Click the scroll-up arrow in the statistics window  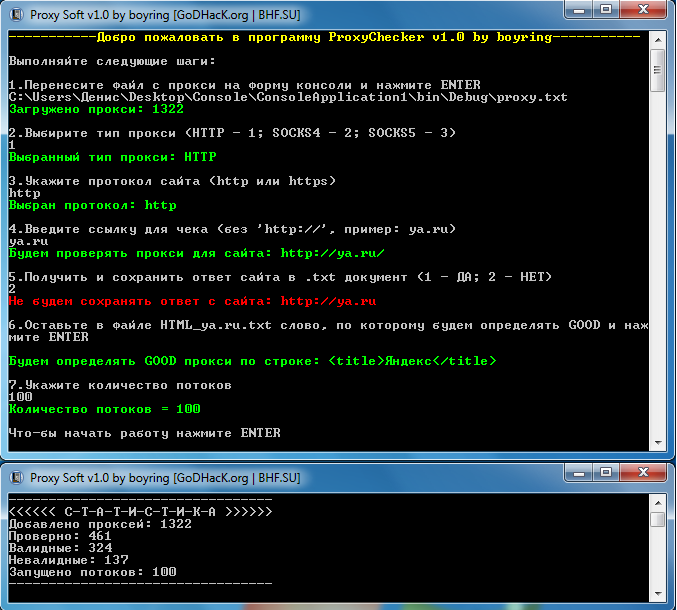coord(657,503)
